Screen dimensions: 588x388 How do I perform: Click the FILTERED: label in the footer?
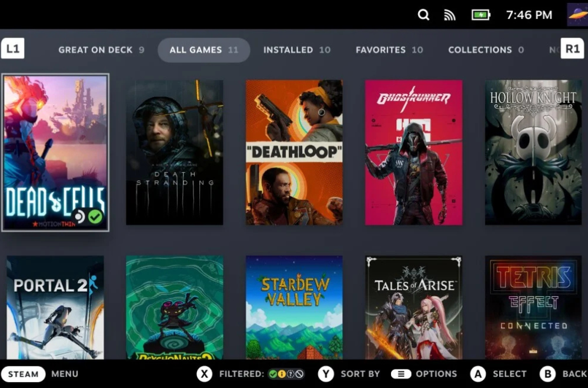pos(242,374)
